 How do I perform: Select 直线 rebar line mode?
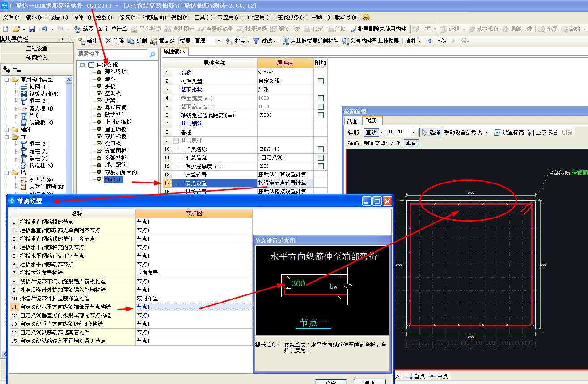click(371, 132)
